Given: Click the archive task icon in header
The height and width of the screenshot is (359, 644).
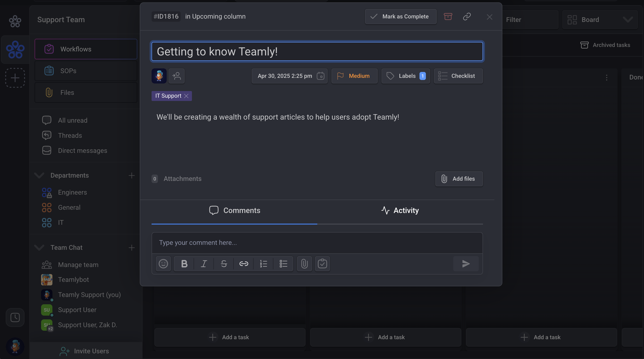Looking at the screenshot, I should click(448, 17).
